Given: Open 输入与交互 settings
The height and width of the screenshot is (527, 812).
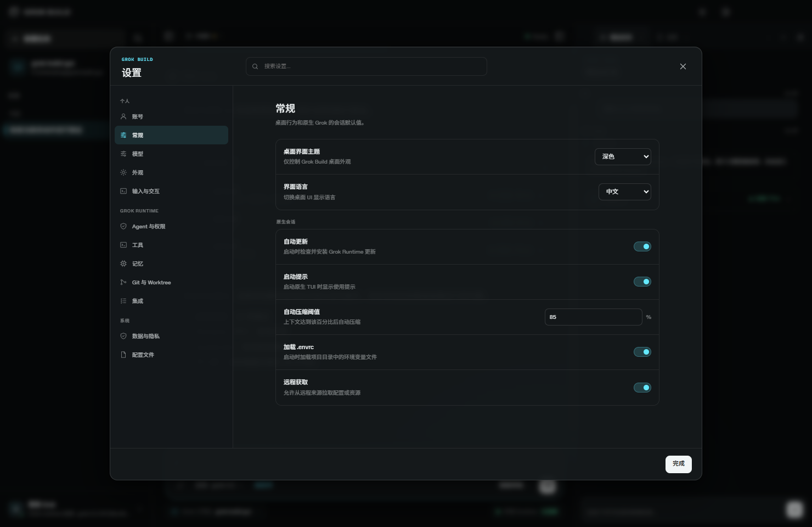Looking at the screenshot, I should (x=171, y=191).
